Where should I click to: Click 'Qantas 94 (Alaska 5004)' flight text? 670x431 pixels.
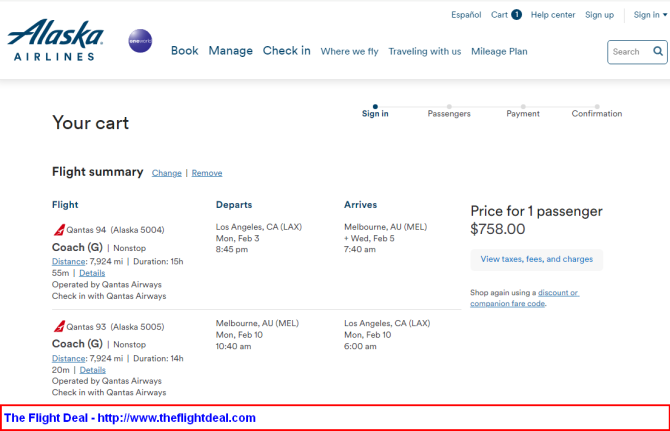tap(115, 230)
